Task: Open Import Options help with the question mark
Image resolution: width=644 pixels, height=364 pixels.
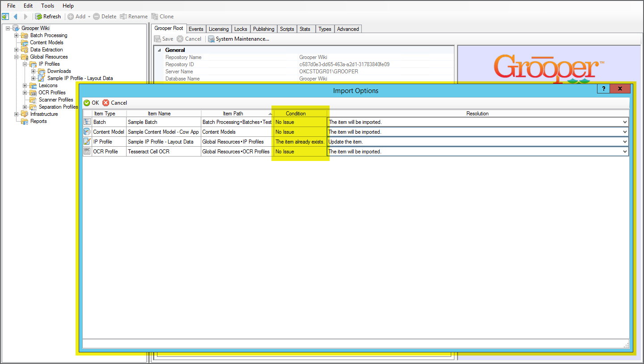Action: click(x=603, y=89)
